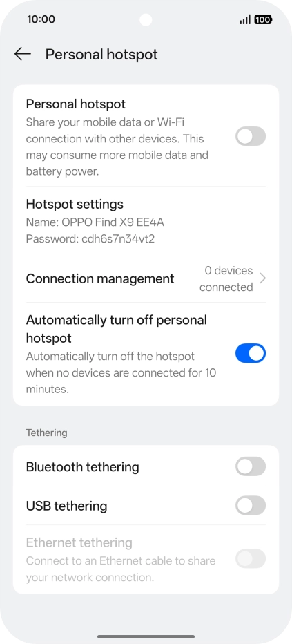Enable USB tethering switch

[251, 505]
